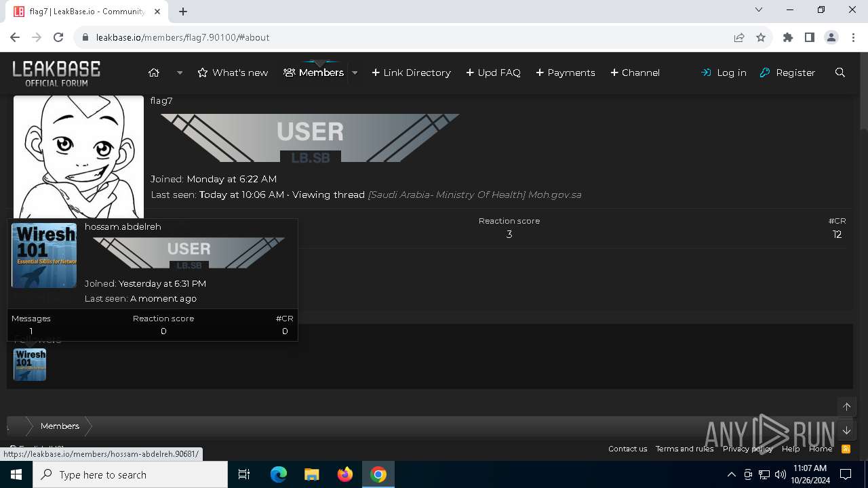The image size is (868, 488).
Task: Open flag7 profile avatar image
Action: (x=79, y=157)
